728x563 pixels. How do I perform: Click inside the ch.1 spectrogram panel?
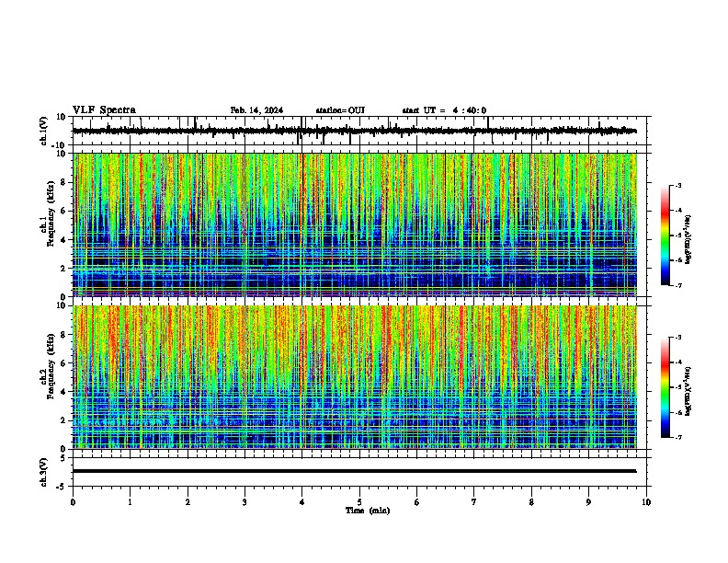pyautogui.click(x=355, y=224)
